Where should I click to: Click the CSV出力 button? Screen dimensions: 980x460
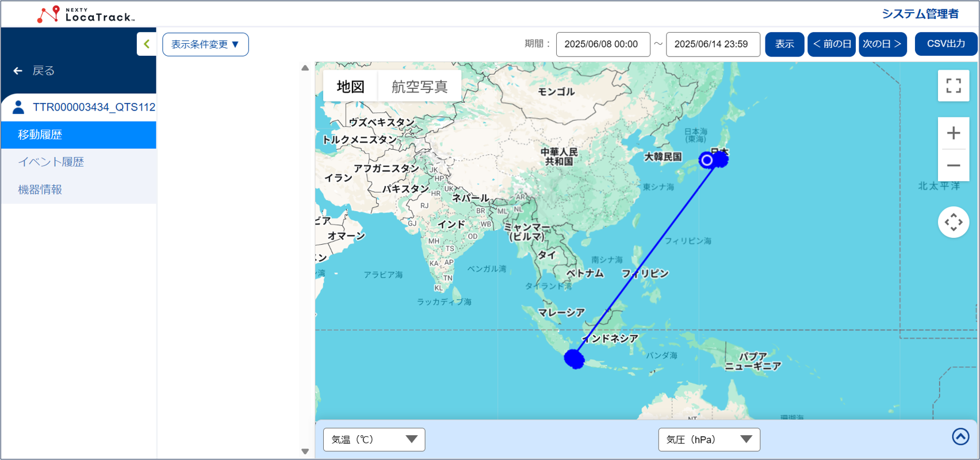(x=945, y=44)
